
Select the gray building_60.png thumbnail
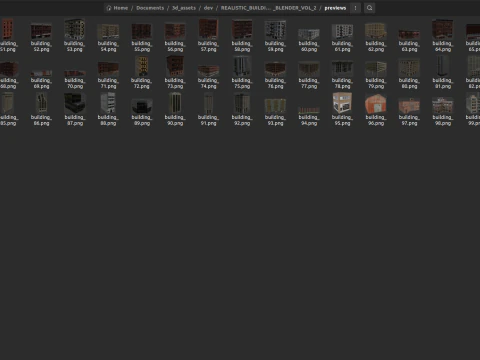309,34
